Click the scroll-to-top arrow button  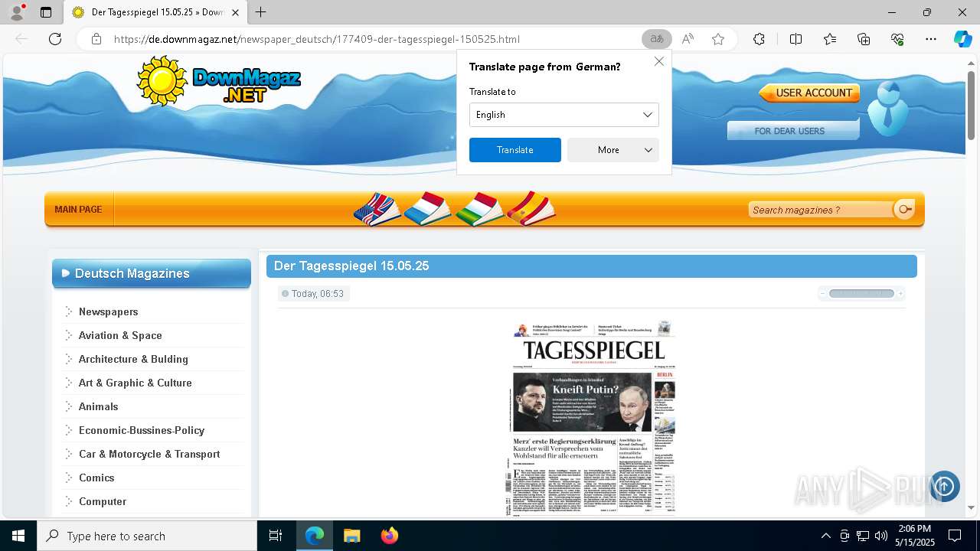(x=944, y=486)
